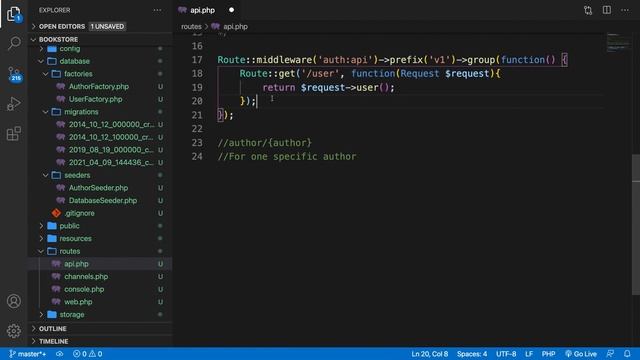This screenshot has height=360, width=640.
Task: Open DatabaseSeeder.php file
Action: point(100,200)
